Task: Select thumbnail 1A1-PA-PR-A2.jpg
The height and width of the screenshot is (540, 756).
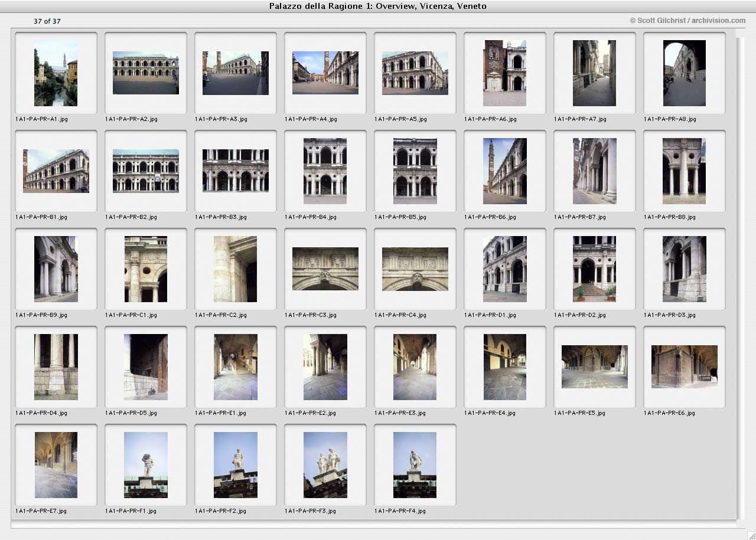Action: click(x=146, y=73)
